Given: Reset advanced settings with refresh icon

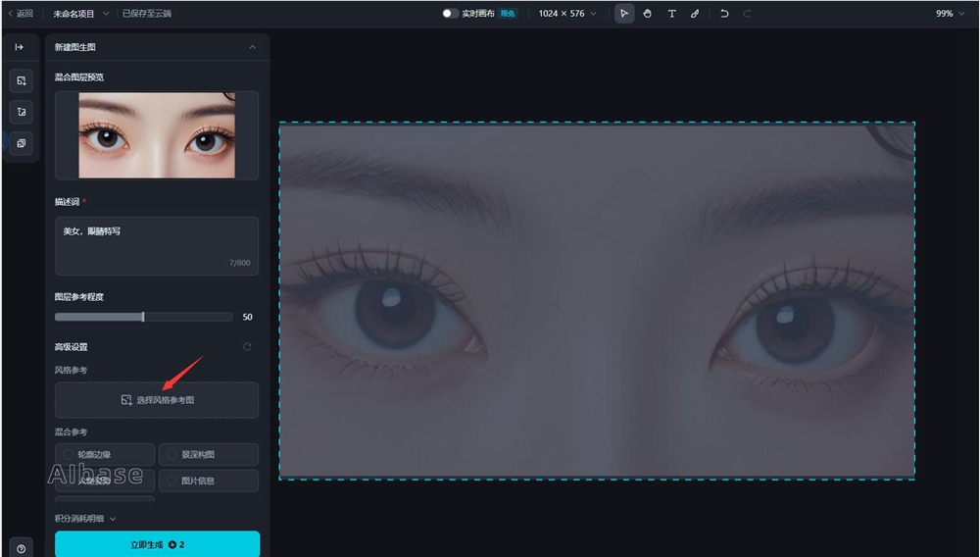Looking at the screenshot, I should 247,347.
